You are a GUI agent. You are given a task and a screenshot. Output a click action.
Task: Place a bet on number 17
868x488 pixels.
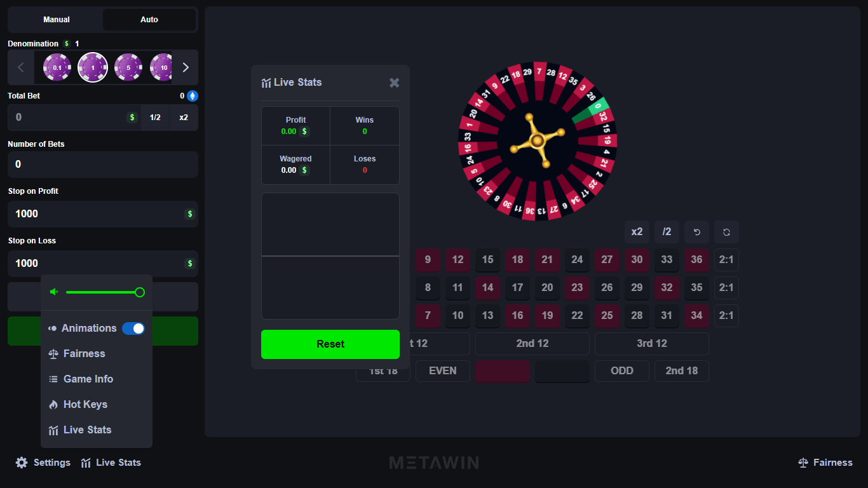pos(517,288)
